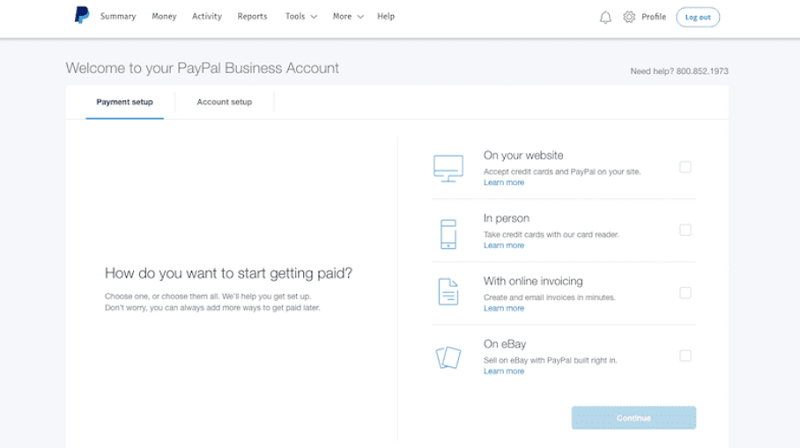800x448 pixels.
Task: Open the Help menu item
Action: [386, 16]
